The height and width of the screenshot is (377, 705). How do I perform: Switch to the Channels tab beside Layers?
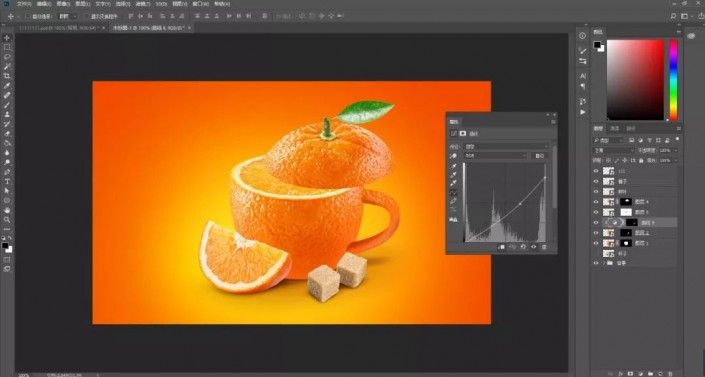614,129
